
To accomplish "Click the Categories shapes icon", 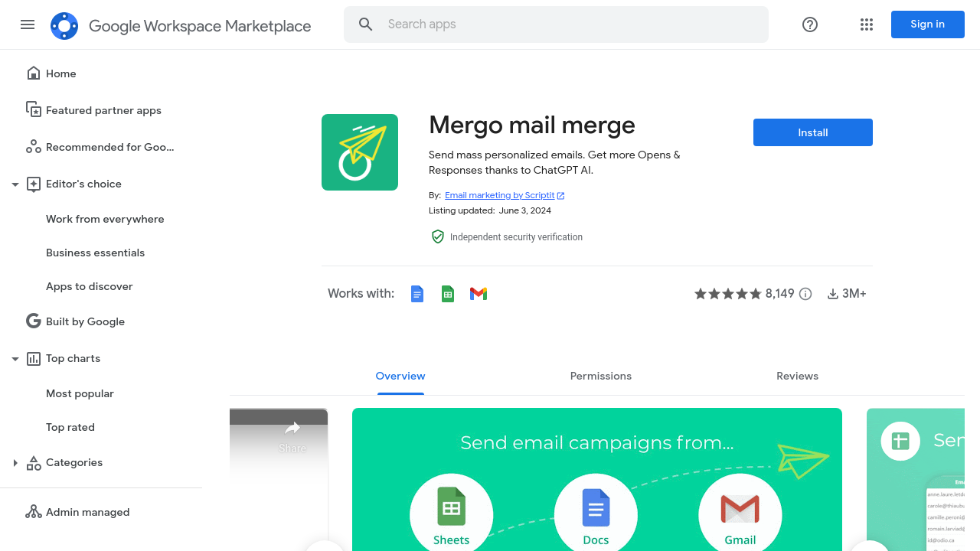I will 34,462.
